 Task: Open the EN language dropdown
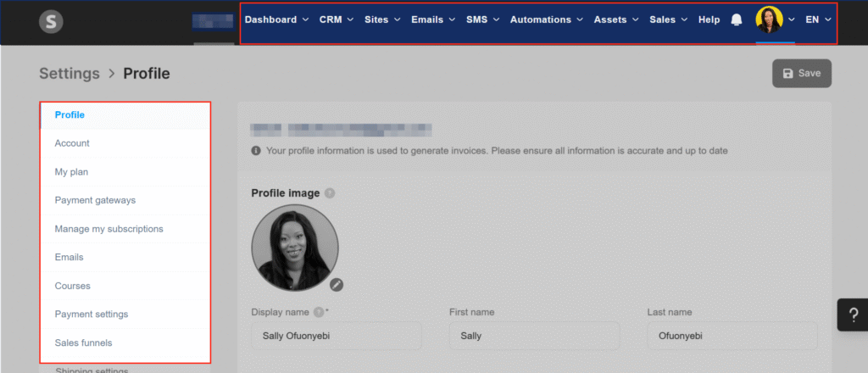[x=818, y=19]
